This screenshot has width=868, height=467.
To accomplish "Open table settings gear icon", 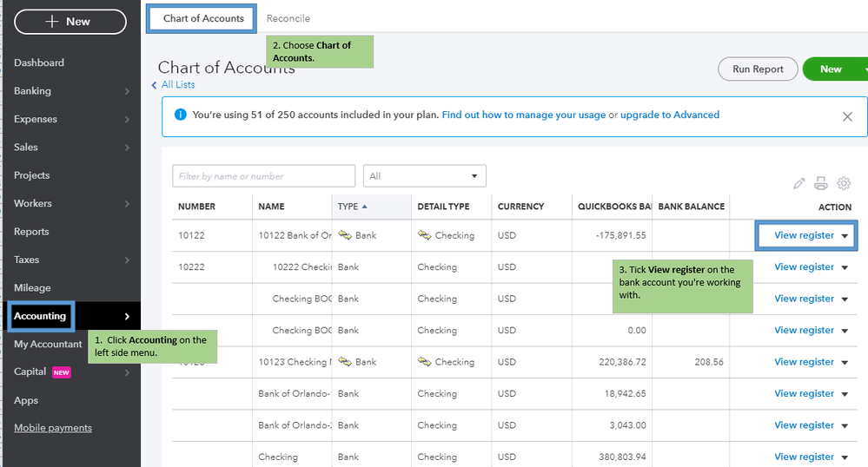I will click(x=844, y=183).
